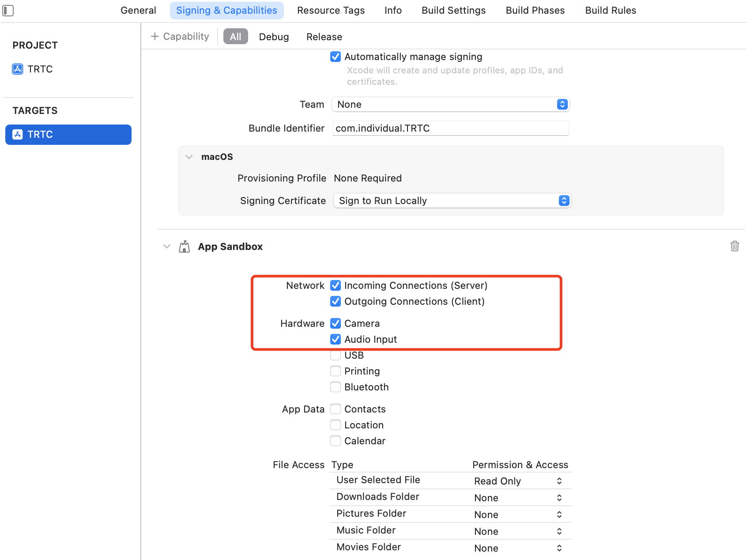Uncheck Outgoing Connections (Client)
Viewport: 747px width, 560px height.
pyautogui.click(x=336, y=301)
